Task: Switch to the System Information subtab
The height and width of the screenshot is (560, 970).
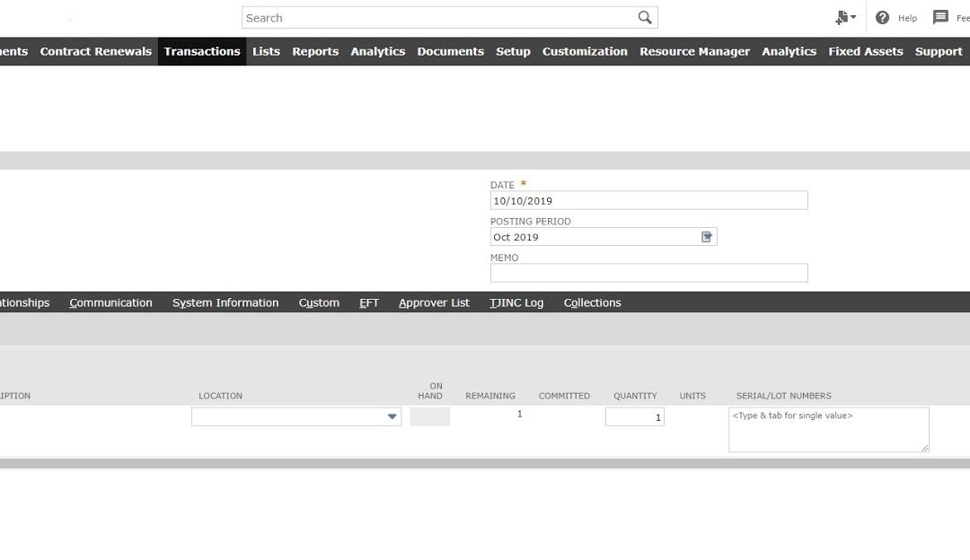Action: pos(225,302)
